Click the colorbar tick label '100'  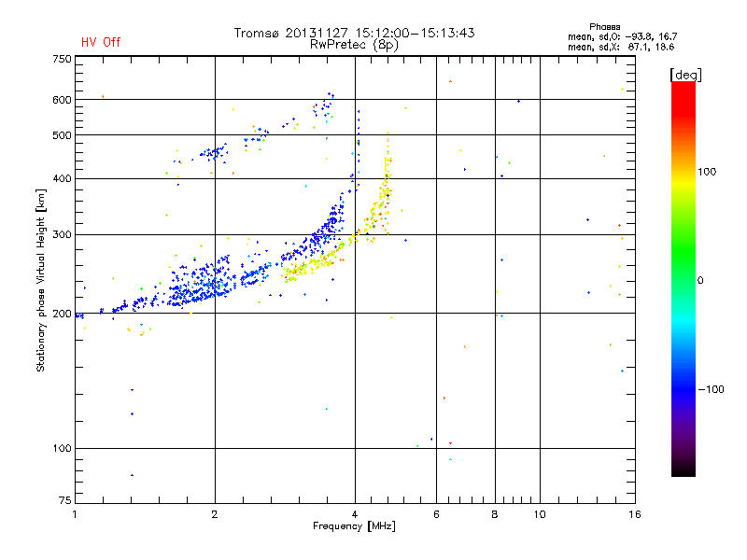pyautogui.click(x=707, y=172)
